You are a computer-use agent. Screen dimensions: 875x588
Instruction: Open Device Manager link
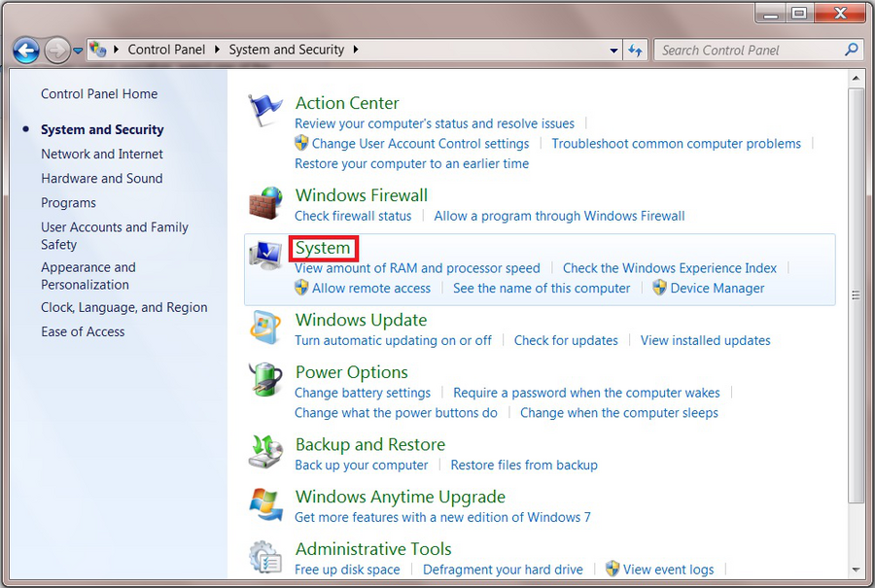coord(717,288)
